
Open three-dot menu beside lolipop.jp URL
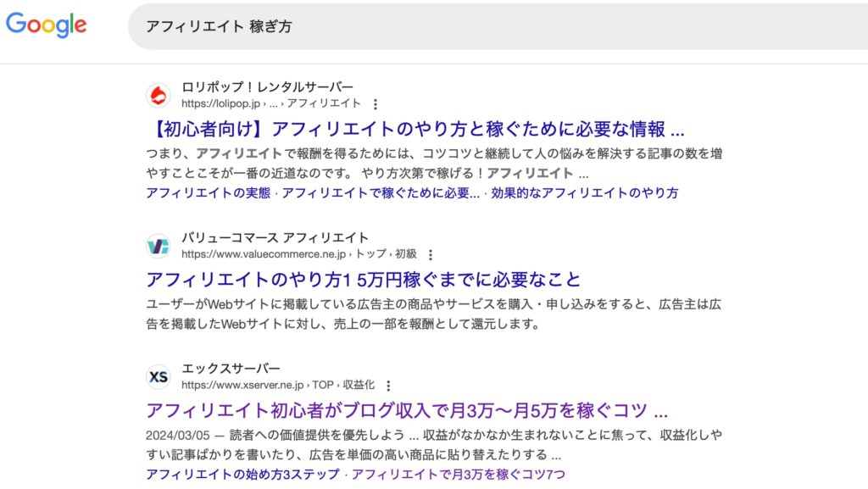376,104
